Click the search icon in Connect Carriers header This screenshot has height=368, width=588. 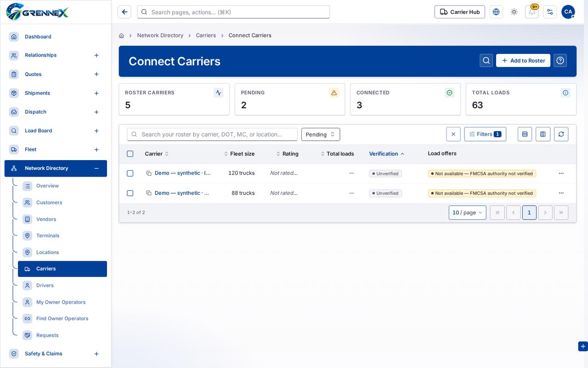coord(486,61)
